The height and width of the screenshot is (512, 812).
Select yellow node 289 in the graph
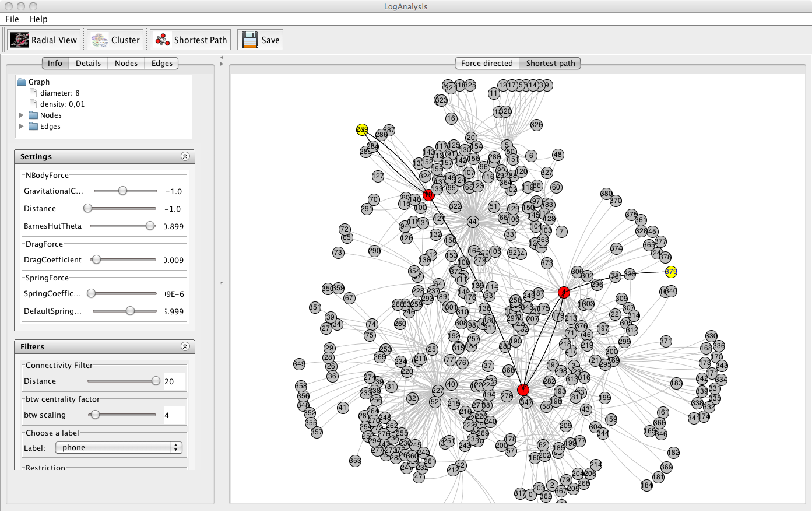[x=362, y=129]
